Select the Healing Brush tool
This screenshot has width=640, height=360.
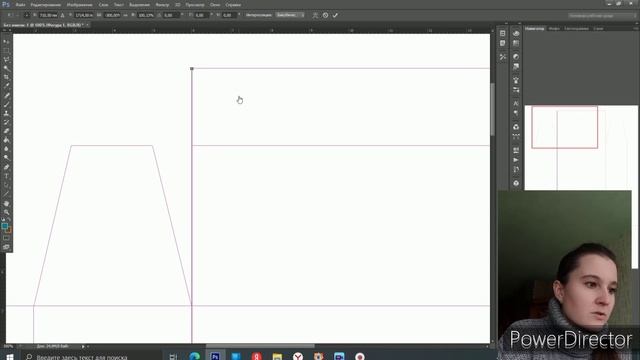point(6,95)
